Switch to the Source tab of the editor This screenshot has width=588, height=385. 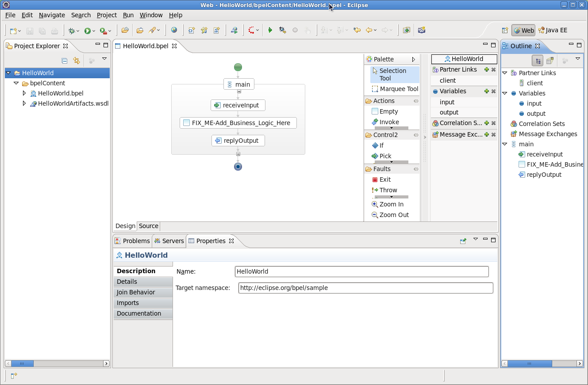click(x=148, y=226)
